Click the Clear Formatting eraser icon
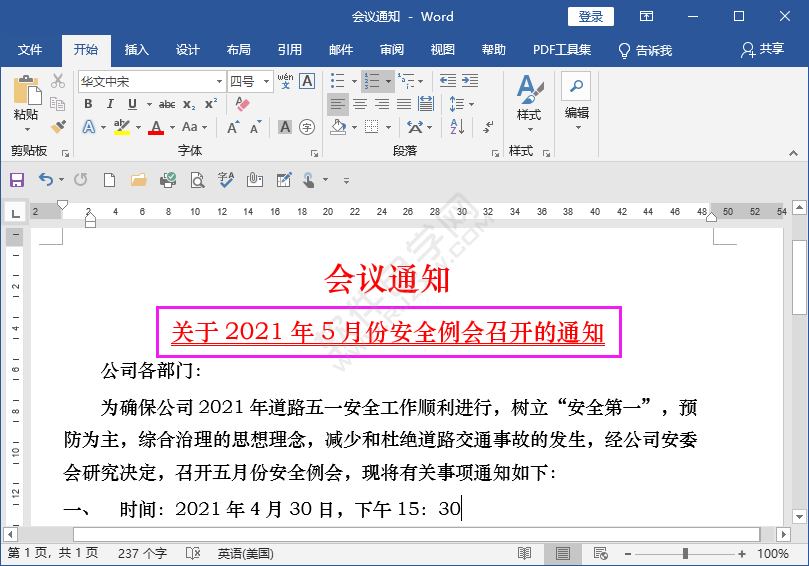 pyautogui.click(x=242, y=104)
